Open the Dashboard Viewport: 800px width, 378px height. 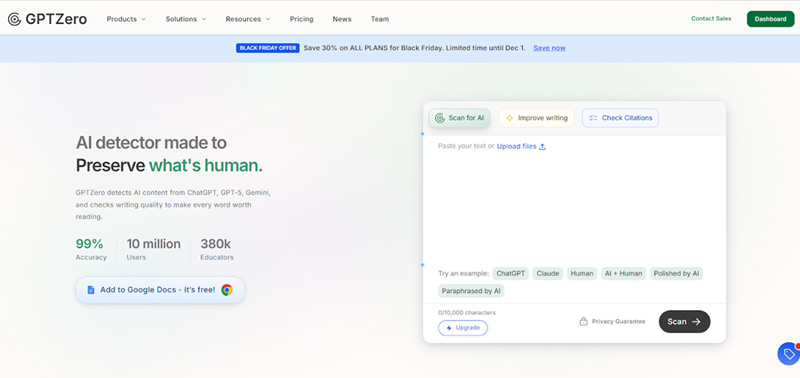770,19
